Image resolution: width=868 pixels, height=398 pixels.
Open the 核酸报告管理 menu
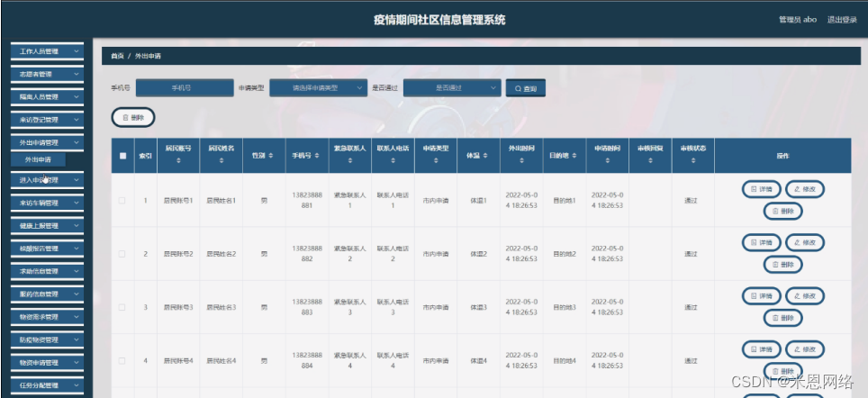(x=47, y=249)
